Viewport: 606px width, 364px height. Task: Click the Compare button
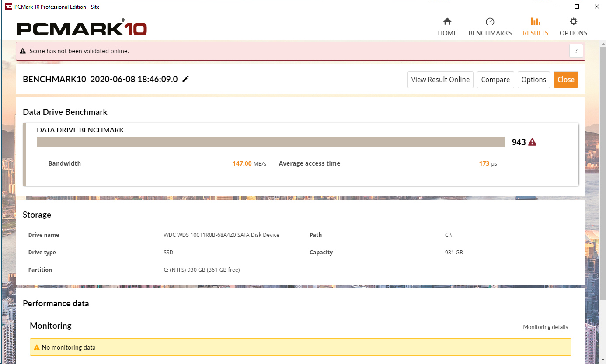point(495,80)
